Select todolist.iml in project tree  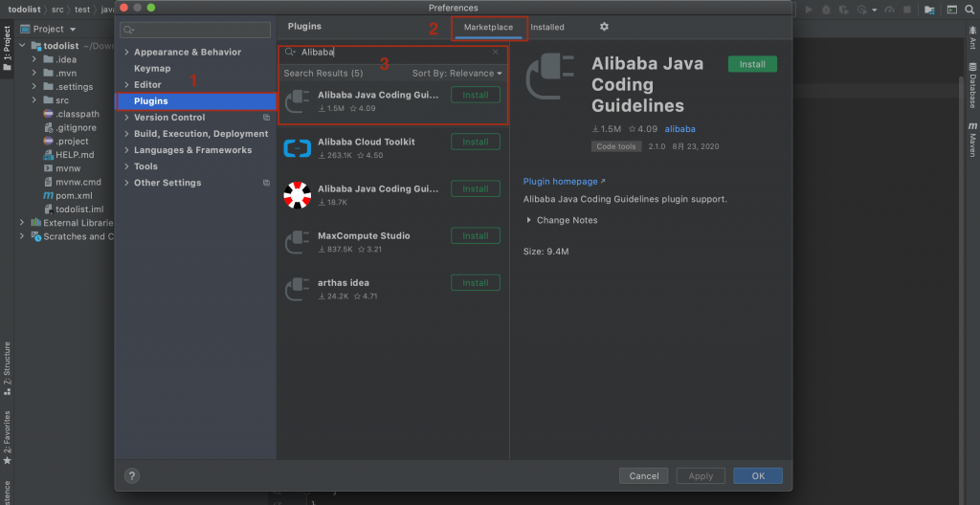click(x=73, y=209)
